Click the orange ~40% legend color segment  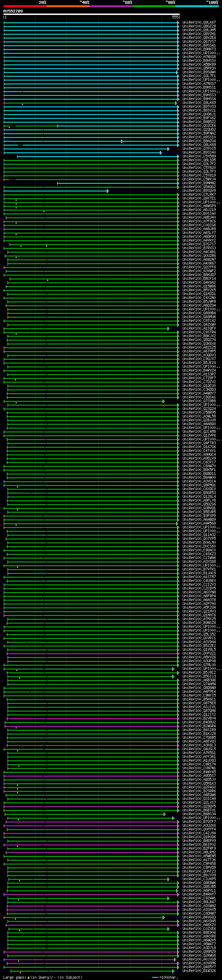[x=68, y=6]
